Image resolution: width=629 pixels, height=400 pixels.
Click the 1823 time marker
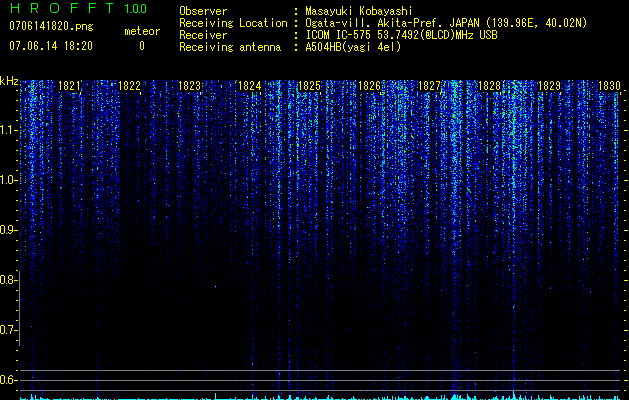[189, 86]
